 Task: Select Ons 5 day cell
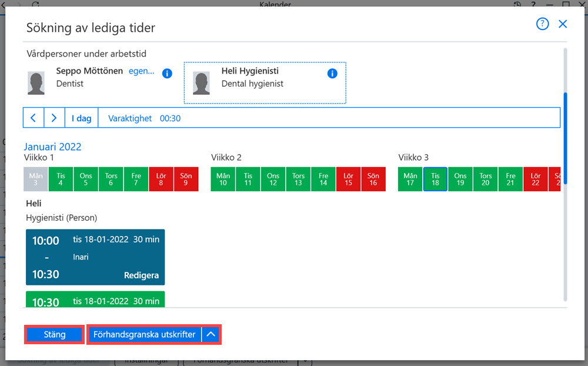(86, 179)
